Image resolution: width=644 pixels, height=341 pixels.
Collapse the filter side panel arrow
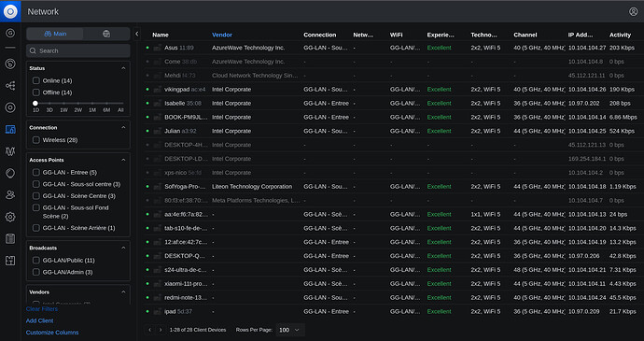point(137,35)
